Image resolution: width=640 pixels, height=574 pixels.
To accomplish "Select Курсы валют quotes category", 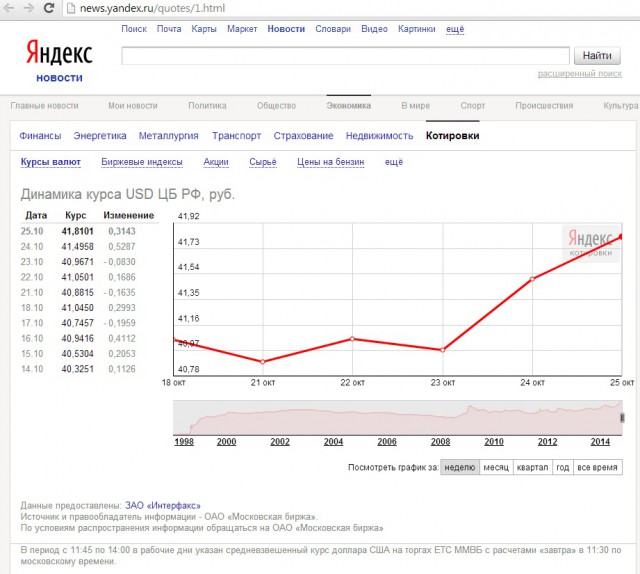I will pyautogui.click(x=51, y=162).
